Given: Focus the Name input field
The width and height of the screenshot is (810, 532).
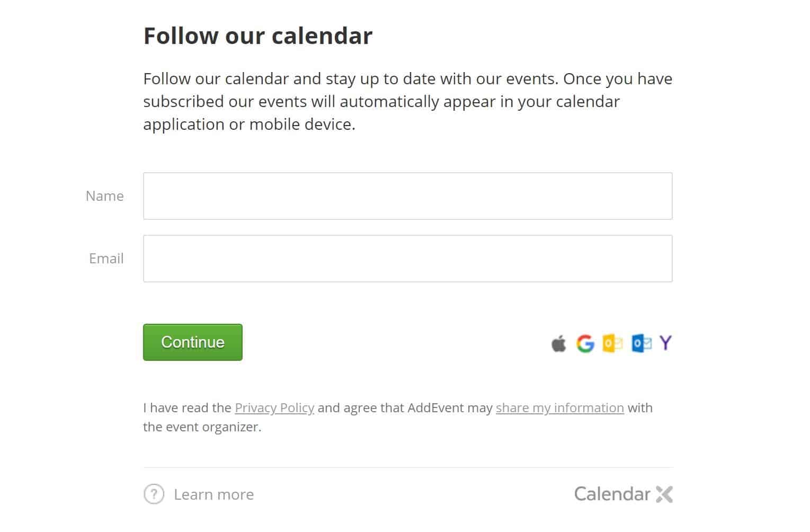Looking at the screenshot, I should point(407,196).
